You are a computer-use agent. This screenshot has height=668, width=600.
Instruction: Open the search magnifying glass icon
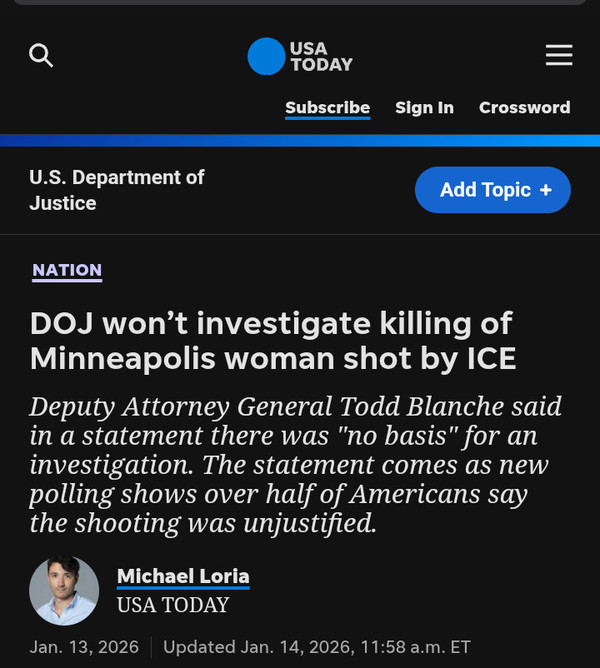tap(41, 55)
